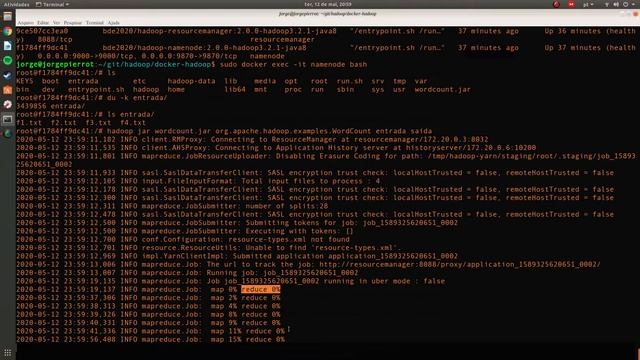Image resolution: width=640 pixels, height=360 pixels.
Task: Open Atividades overview
Action: click(x=16, y=4)
